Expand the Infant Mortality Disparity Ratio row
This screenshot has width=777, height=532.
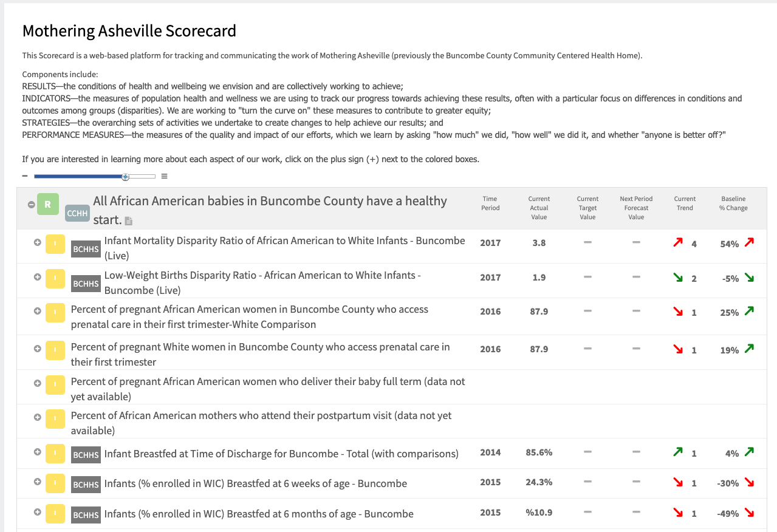tap(37, 242)
